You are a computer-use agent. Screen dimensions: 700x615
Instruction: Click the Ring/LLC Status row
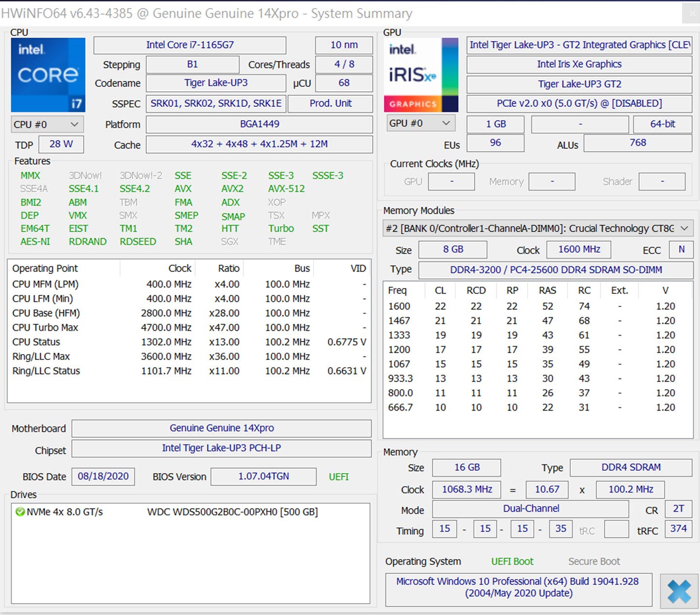[x=46, y=371]
